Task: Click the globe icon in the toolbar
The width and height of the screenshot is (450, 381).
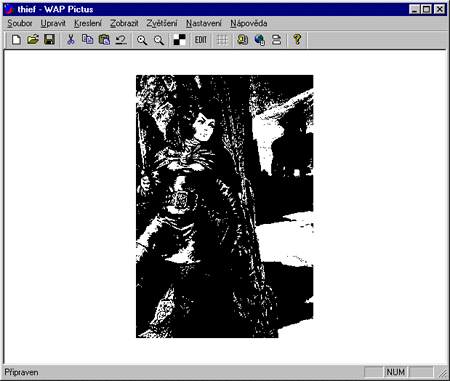Action: pos(260,40)
